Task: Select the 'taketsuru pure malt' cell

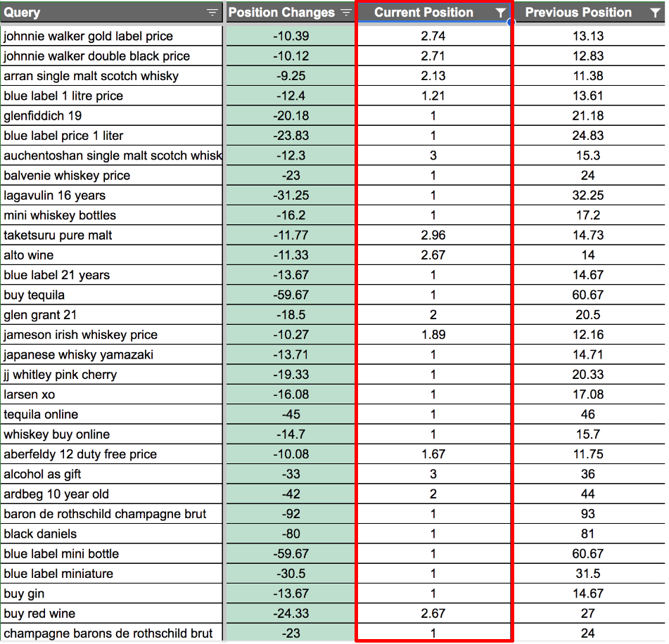Action: pos(112,235)
